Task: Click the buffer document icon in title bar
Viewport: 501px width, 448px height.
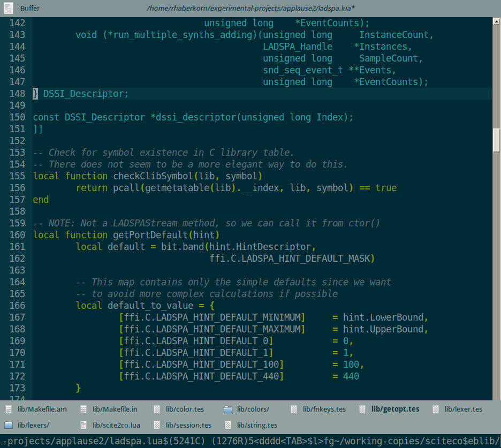Action: pos(9,8)
